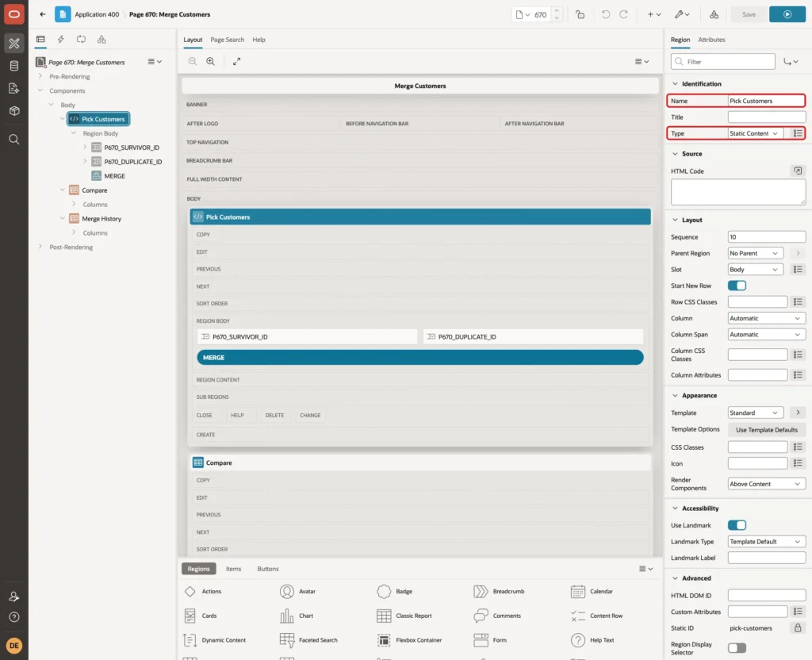The height and width of the screenshot is (660, 812).
Task: Switch to the Buttons gallery tab
Action: tap(268, 569)
